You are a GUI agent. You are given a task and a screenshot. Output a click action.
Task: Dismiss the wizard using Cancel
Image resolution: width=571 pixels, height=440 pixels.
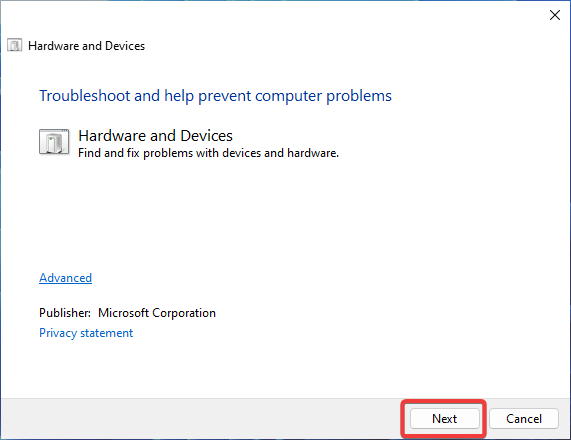click(524, 419)
